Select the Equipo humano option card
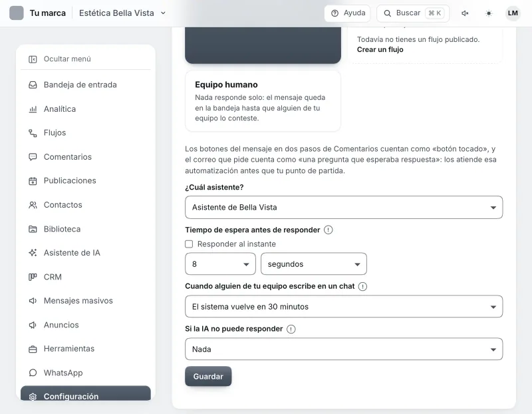Viewport: 532px width, 414px height. point(263,101)
